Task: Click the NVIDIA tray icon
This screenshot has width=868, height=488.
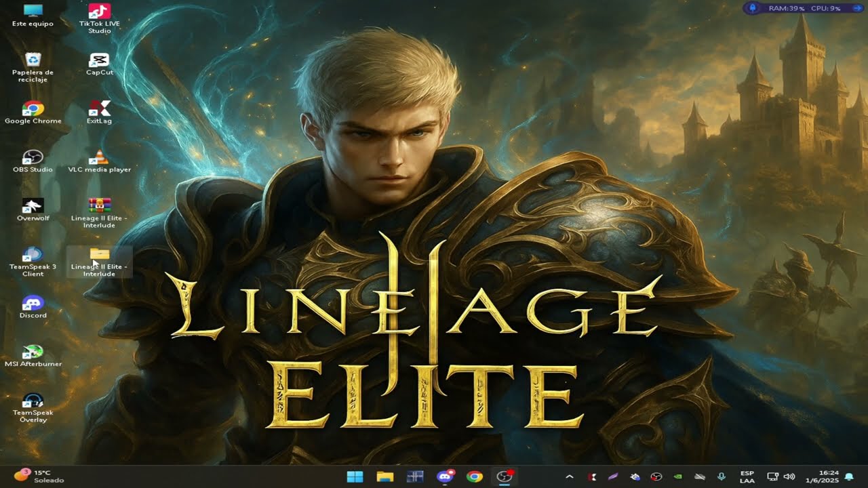Action: [677, 476]
